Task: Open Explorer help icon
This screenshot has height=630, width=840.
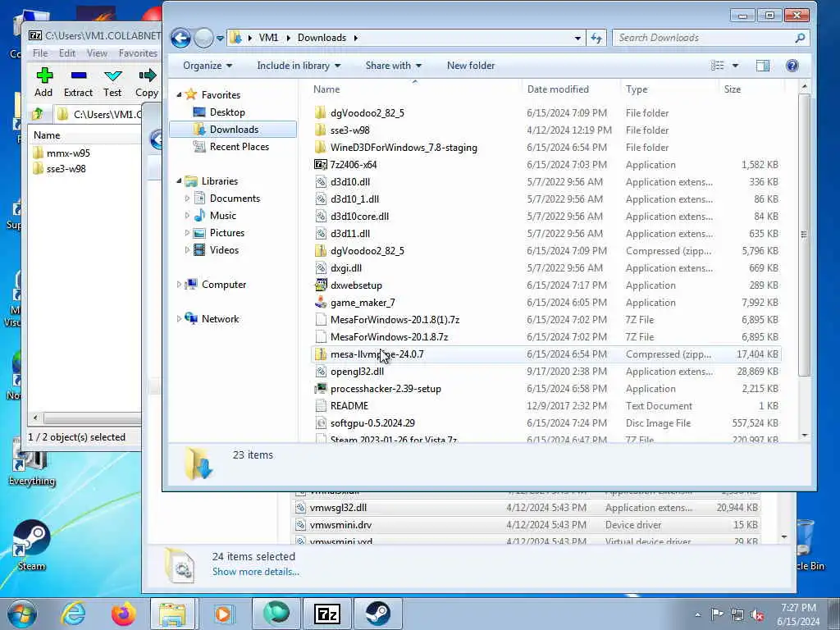Action: (x=792, y=66)
